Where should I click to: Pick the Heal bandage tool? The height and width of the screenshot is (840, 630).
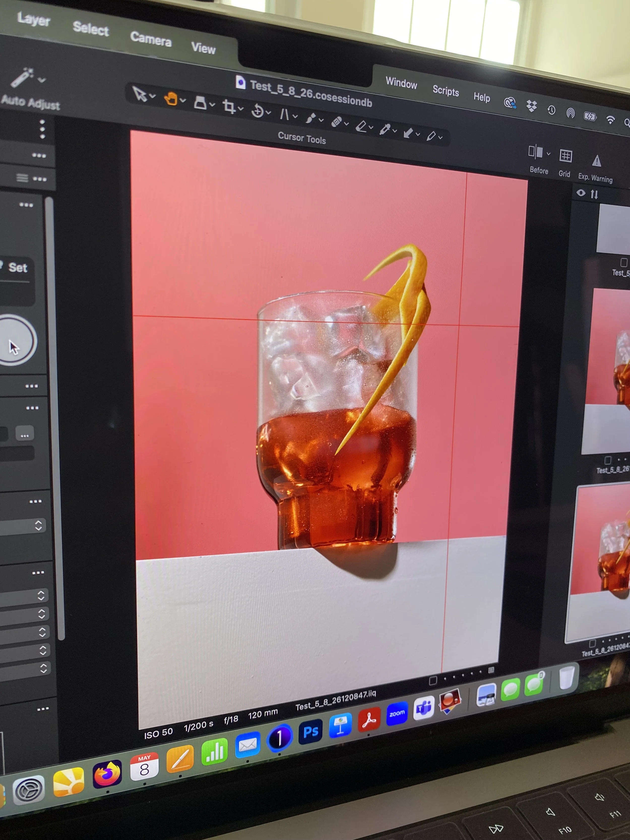pyautogui.click(x=336, y=122)
